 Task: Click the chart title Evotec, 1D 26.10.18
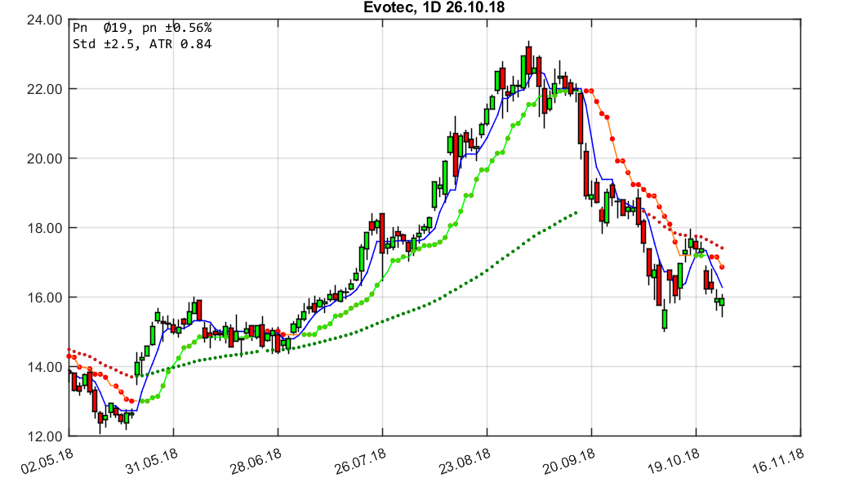[x=433, y=8]
